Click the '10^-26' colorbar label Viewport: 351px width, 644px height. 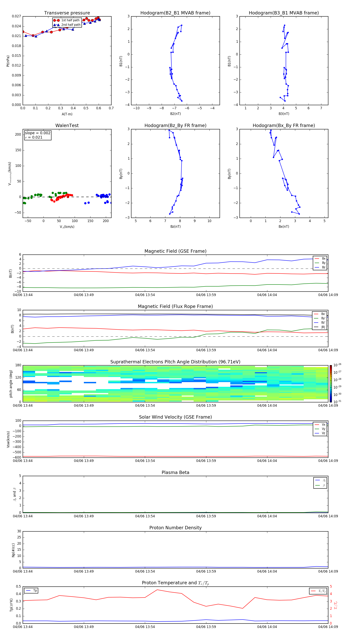(337, 365)
